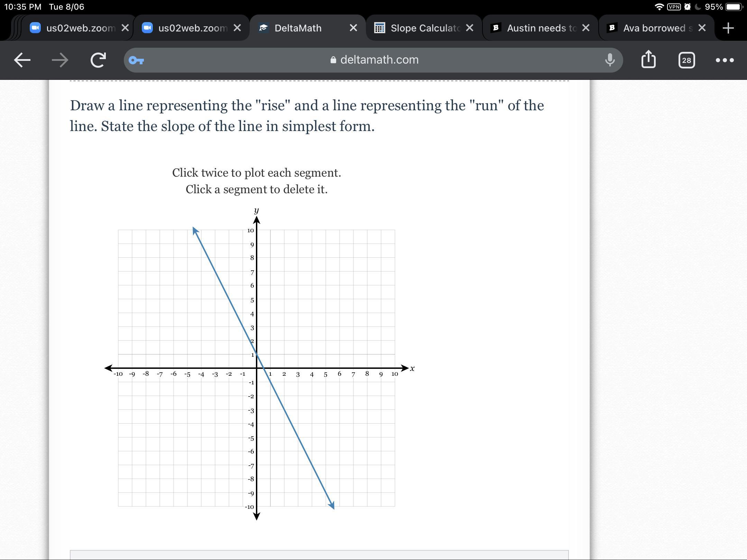Tap the microphone voice search icon

(x=610, y=60)
